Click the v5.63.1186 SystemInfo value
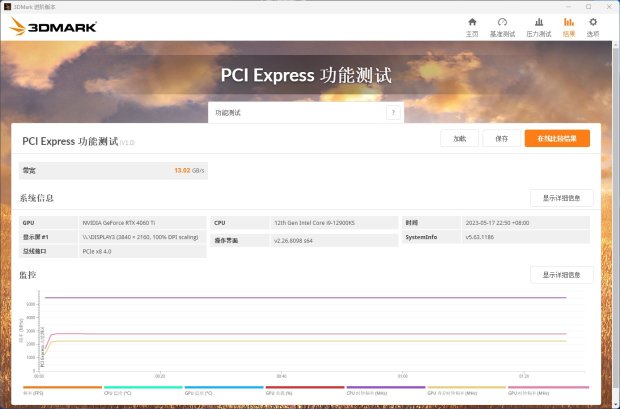Screen dimensions: 620x409 click(479, 237)
